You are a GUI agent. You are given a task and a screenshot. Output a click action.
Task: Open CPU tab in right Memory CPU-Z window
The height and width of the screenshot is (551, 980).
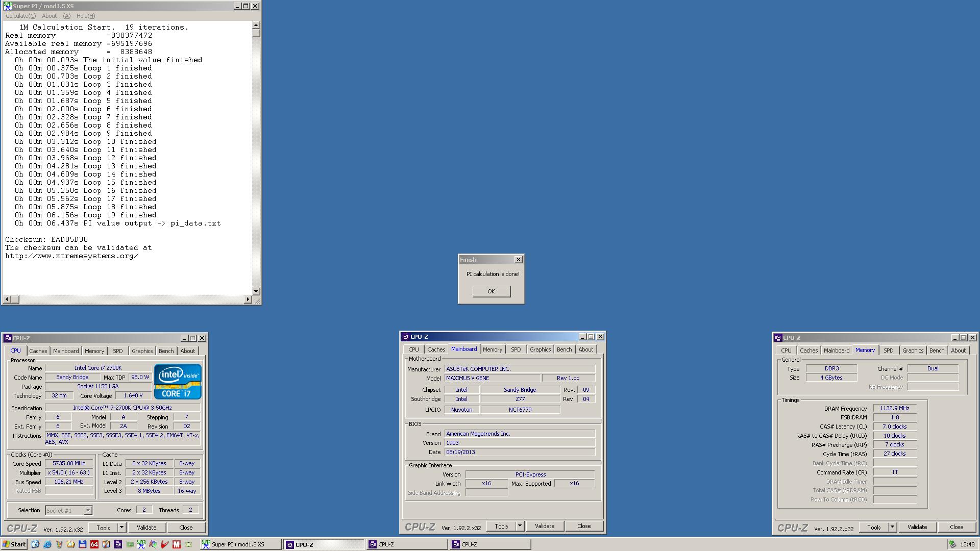tap(786, 350)
